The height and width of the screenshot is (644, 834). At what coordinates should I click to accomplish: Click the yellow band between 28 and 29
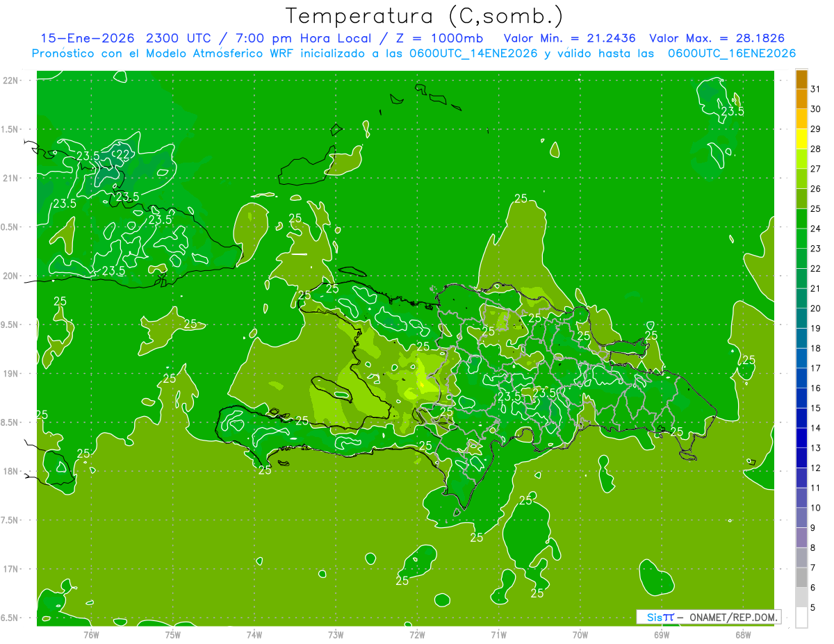(x=801, y=139)
